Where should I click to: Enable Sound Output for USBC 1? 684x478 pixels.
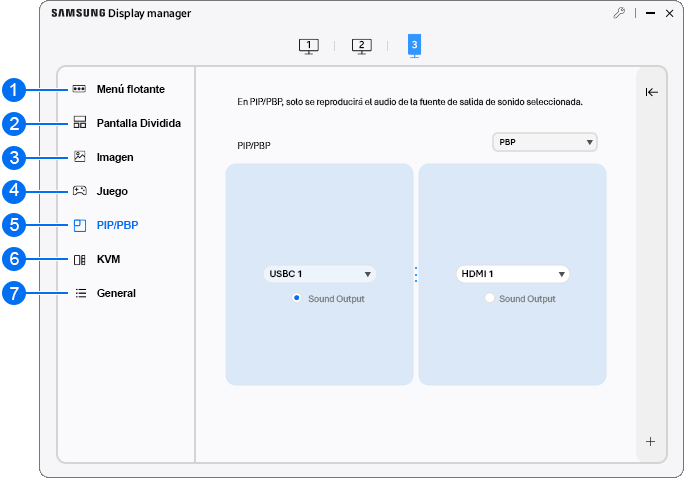point(297,298)
